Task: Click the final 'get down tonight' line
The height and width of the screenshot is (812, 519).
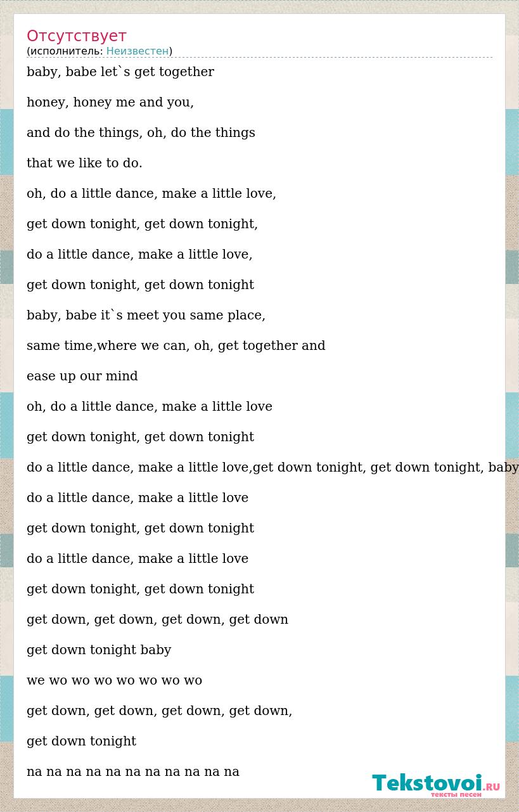Action: point(81,742)
